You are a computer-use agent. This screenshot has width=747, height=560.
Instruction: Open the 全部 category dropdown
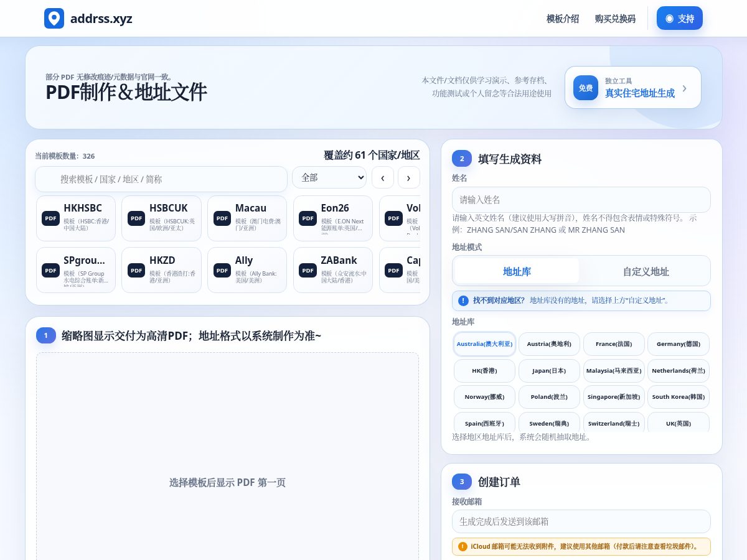329,177
